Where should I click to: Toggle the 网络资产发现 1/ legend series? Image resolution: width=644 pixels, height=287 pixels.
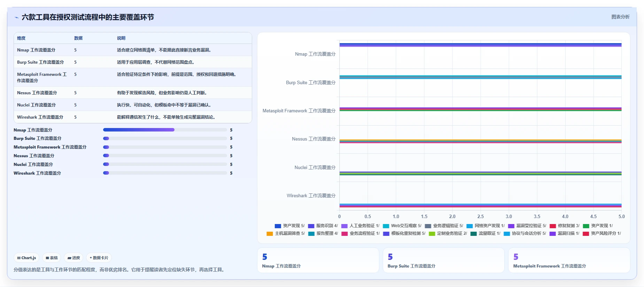[x=486, y=226]
